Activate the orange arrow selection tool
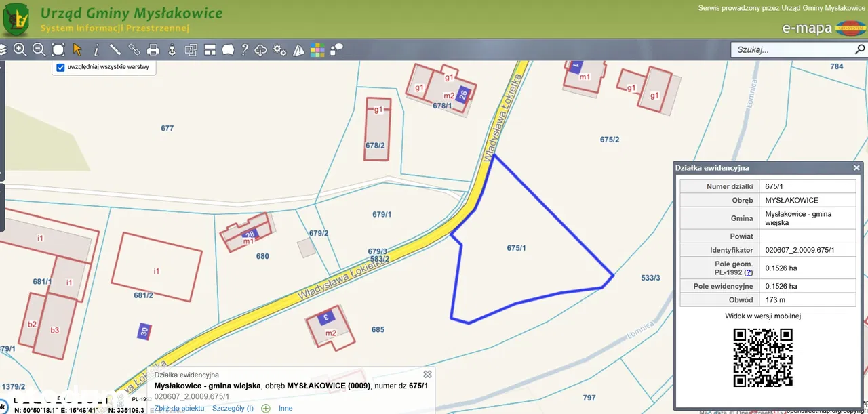The width and height of the screenshot is (868, 414). click(x=77, y=49)
